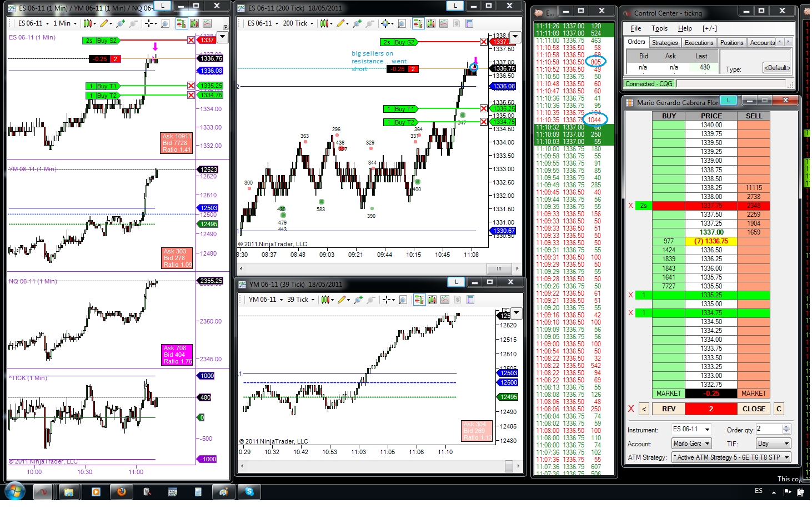The width and height of the screenshot is (812, 508).
Task: Click the C button in SuperDOM
Action: (779, 409)
